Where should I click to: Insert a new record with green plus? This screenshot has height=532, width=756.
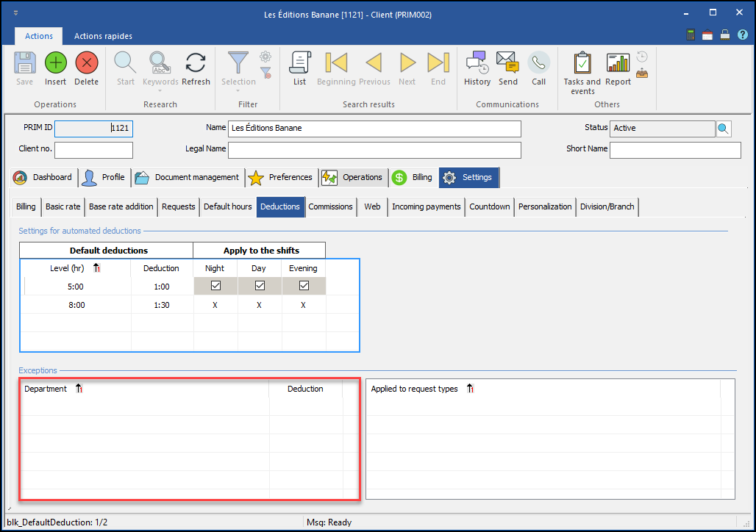(x=55, y=63)
